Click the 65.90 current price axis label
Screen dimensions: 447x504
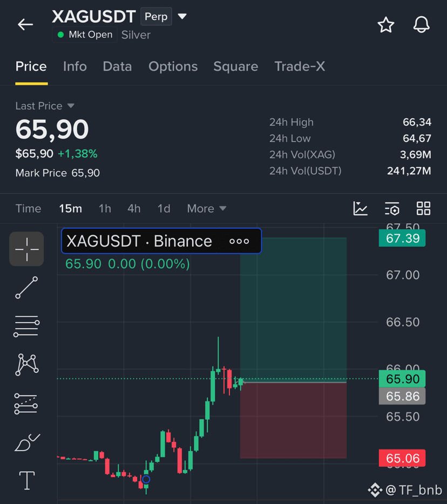point(402,379)
